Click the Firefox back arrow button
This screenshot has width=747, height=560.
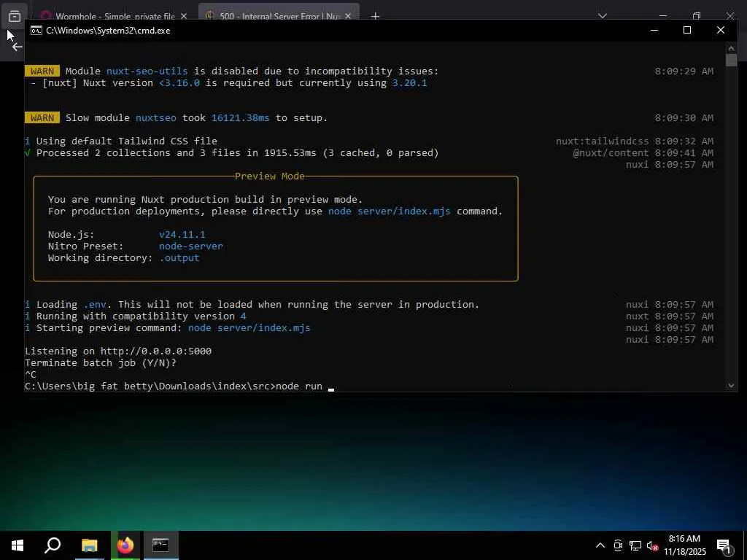point(18,47)
